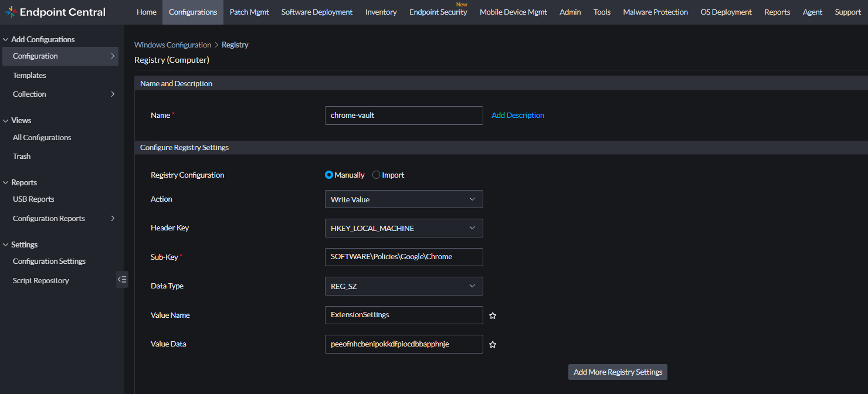Click Windows Configuration breadcrumb link
This screenshot has height=394, width=868.
pyautogui.click(x=172, y=45)
